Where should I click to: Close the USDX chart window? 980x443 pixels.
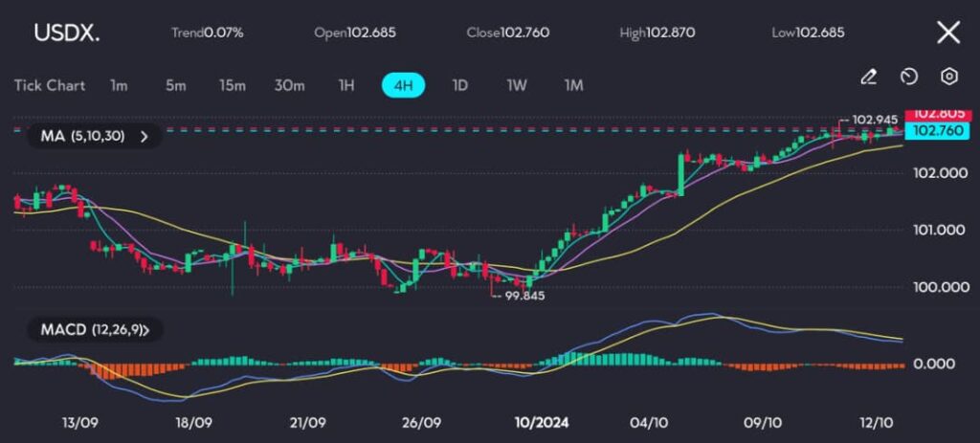tap(947, 33)
